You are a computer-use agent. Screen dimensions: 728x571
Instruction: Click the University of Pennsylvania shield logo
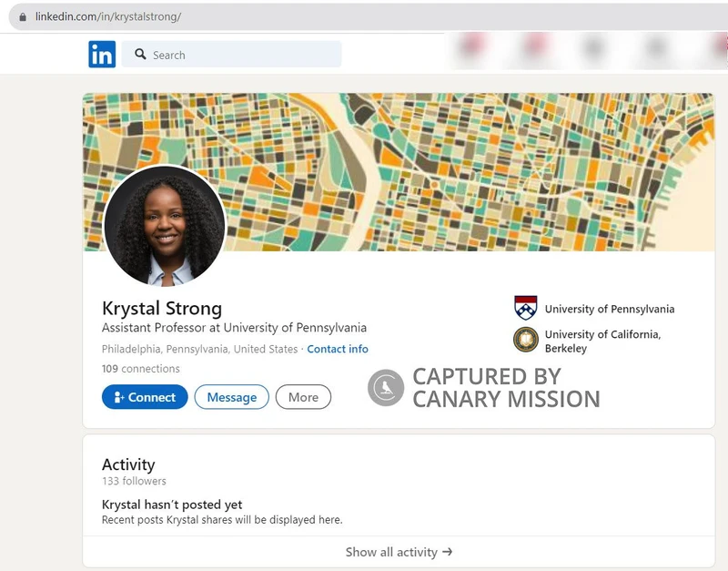click(524, 309)
